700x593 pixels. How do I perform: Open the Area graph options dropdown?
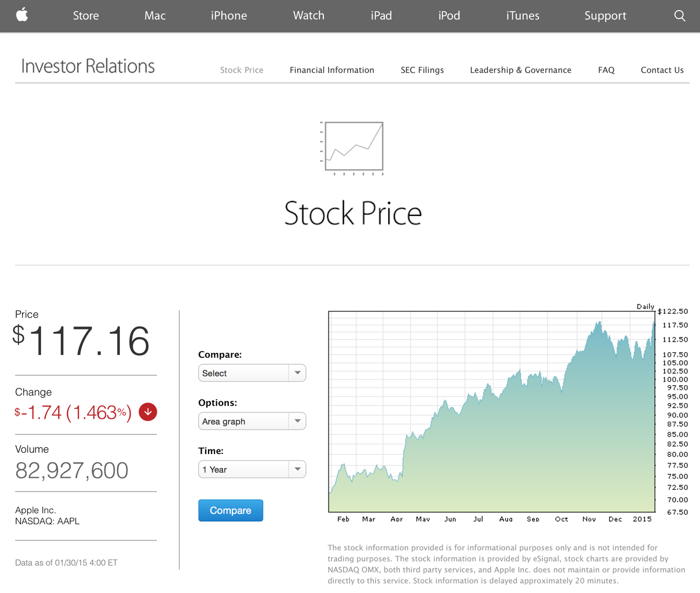pyautogui.click(x=252, y=421)
